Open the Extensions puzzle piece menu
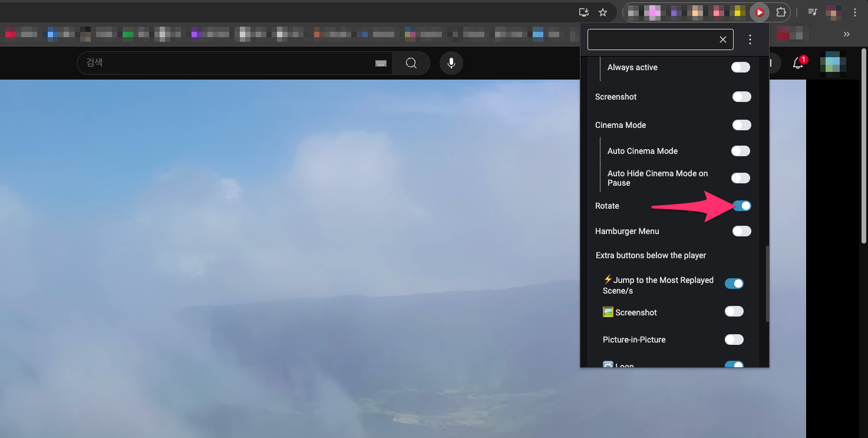The width and height of the screenshot is (868, 438). pyautogui.click(x=781, y=12)
